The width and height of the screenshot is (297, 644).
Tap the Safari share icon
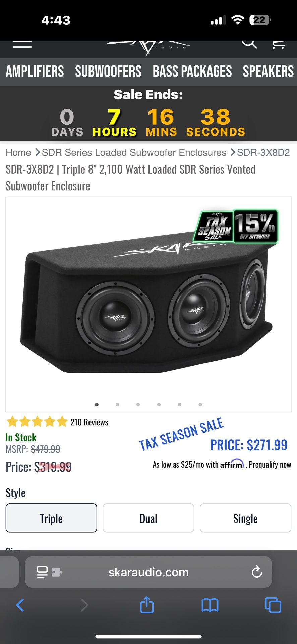tap(147, 605)
